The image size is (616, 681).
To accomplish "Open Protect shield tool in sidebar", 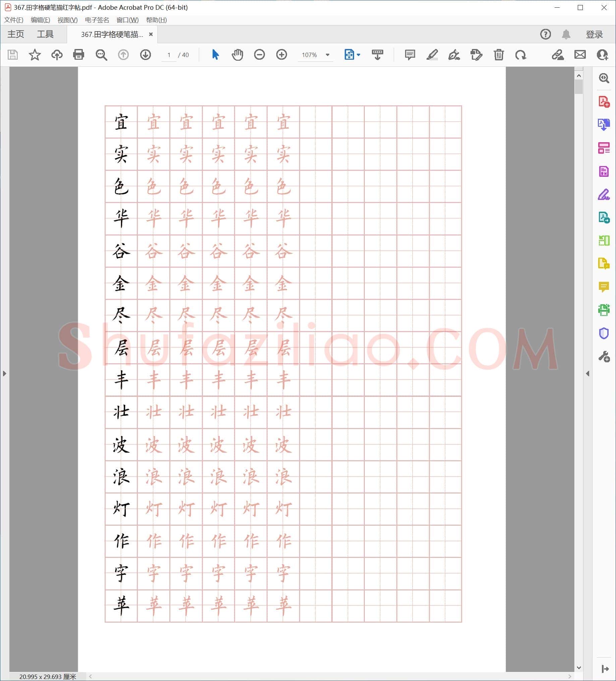I will (604, 333).
